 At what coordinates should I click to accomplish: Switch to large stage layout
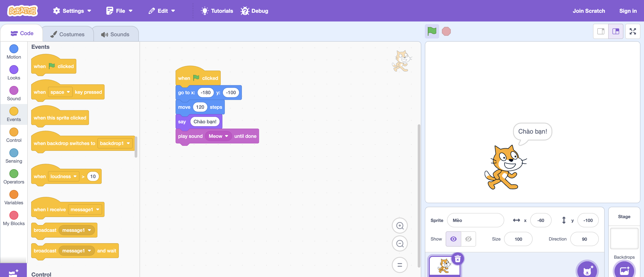(x=616, y=31)
